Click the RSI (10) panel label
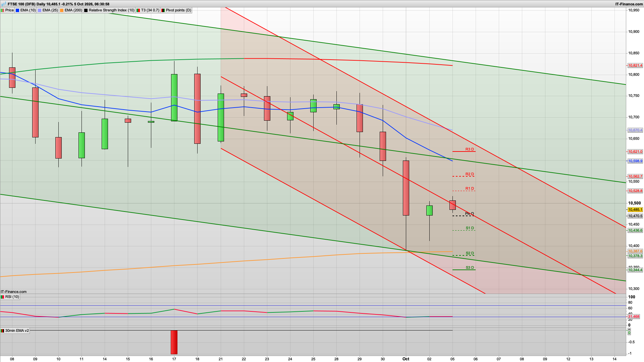Viewport: 644px width, 362px height. point(10,297)
